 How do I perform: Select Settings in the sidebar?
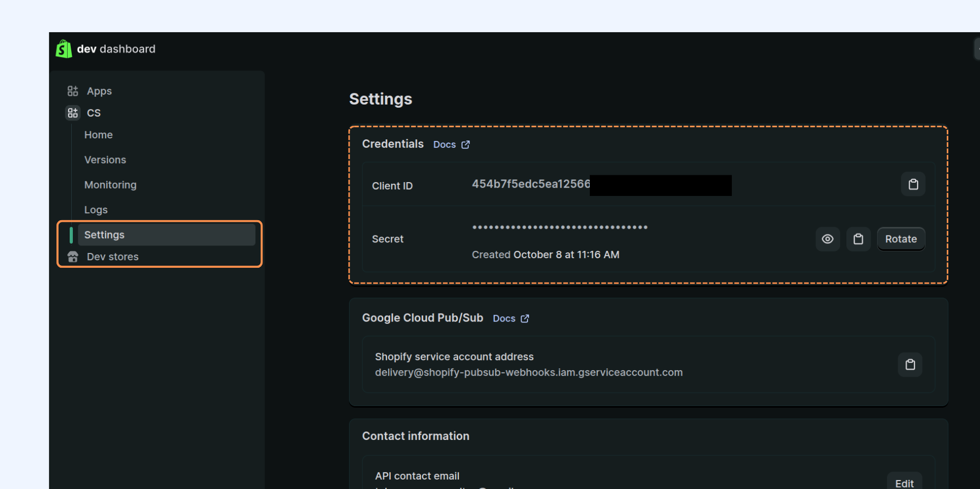pos(166,234)
